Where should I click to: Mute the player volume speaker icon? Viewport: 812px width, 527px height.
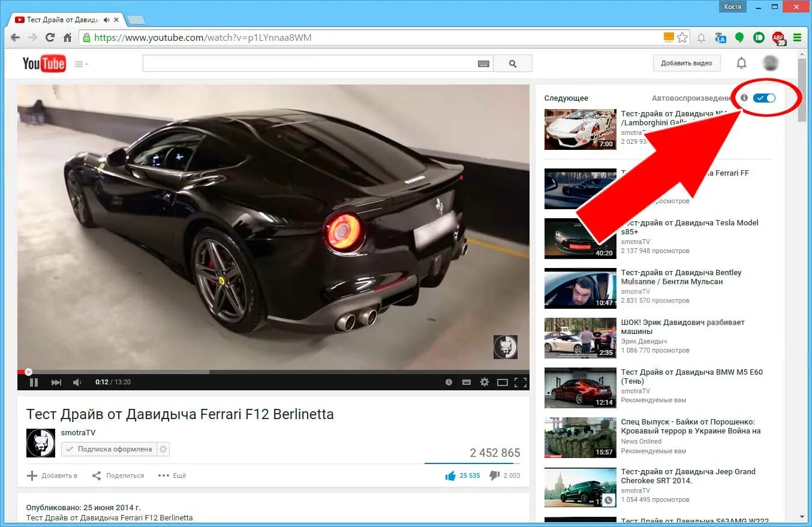point(77,382)
